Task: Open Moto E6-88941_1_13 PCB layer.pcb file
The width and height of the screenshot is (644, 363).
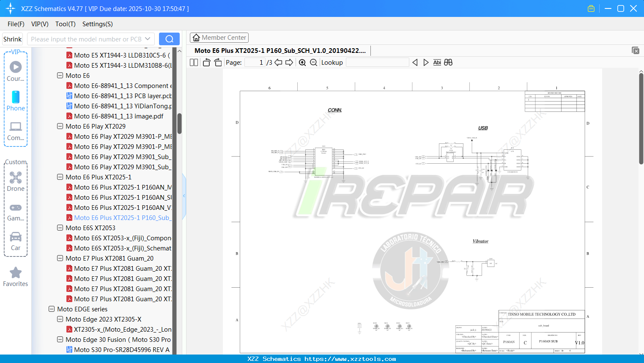Action: pyautogui.click(x=119, y=96)
